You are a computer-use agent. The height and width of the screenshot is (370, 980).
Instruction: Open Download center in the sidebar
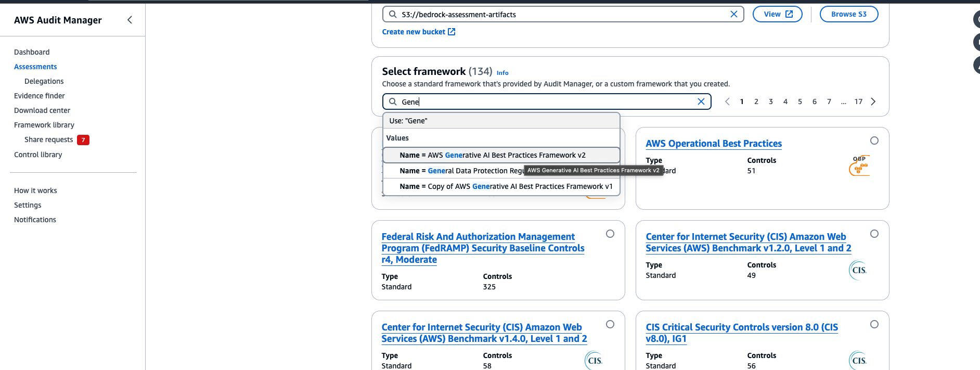tap(42, 110)
